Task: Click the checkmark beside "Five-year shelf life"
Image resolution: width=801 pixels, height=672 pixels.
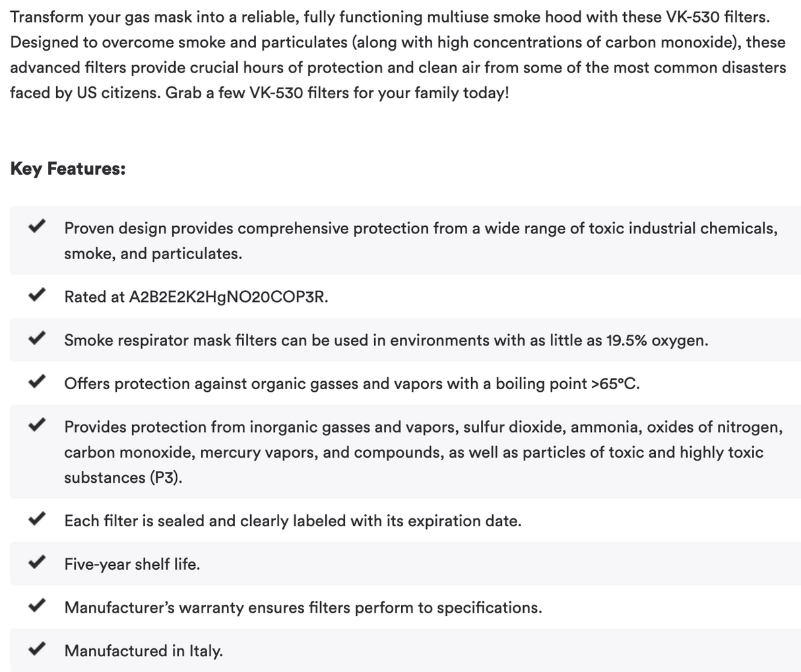Action: [36, 563]
